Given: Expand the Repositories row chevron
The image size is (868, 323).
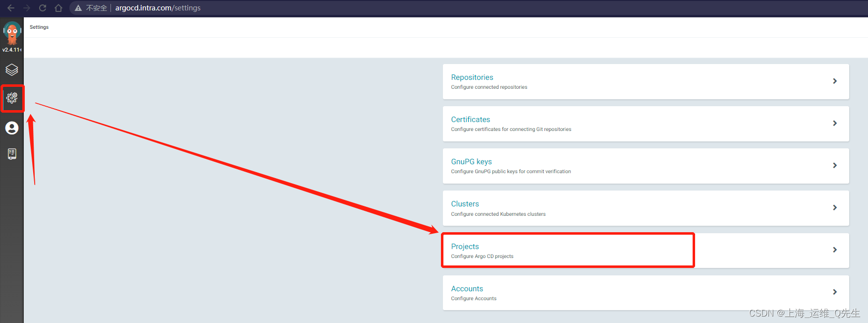Looking at the screenshot, I should [835, 81].
